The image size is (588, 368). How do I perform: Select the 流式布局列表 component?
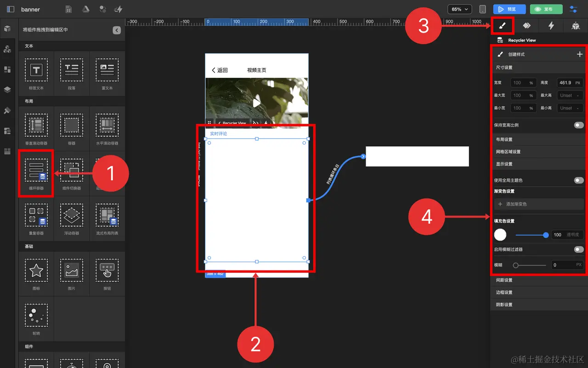(107, 218)
